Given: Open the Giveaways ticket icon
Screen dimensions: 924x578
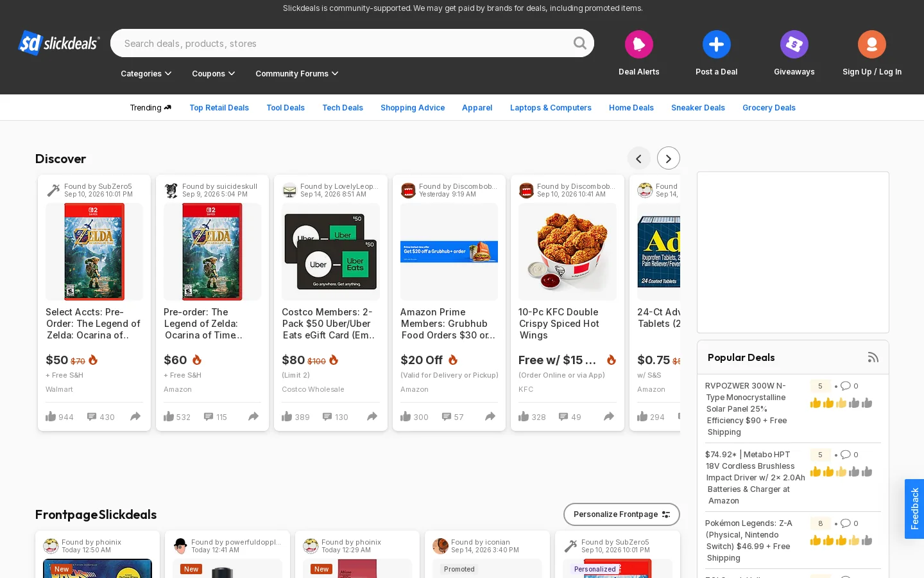Looking at the screenshot, I should [794, 44].
